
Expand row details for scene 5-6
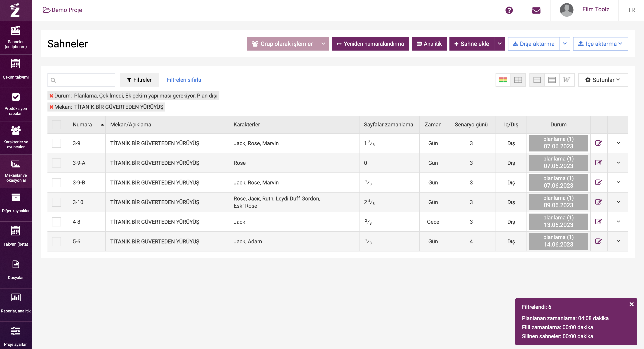click(x=618, y=241)
